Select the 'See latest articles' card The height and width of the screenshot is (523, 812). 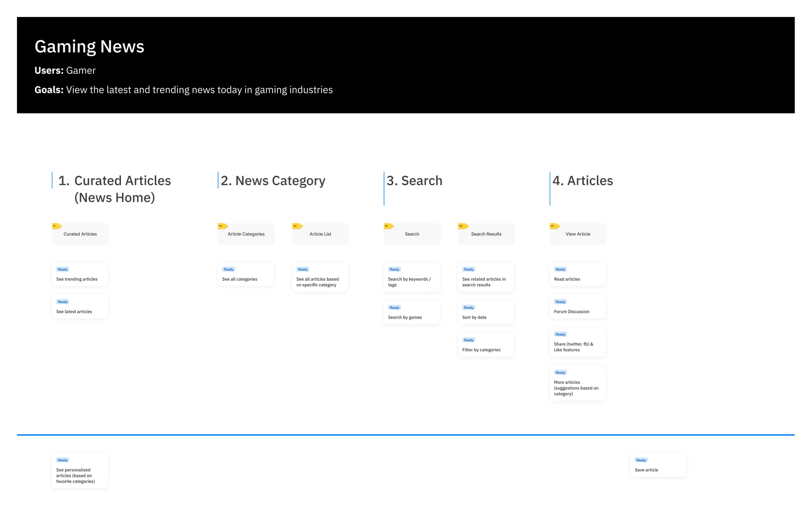[x=80, y=307]
